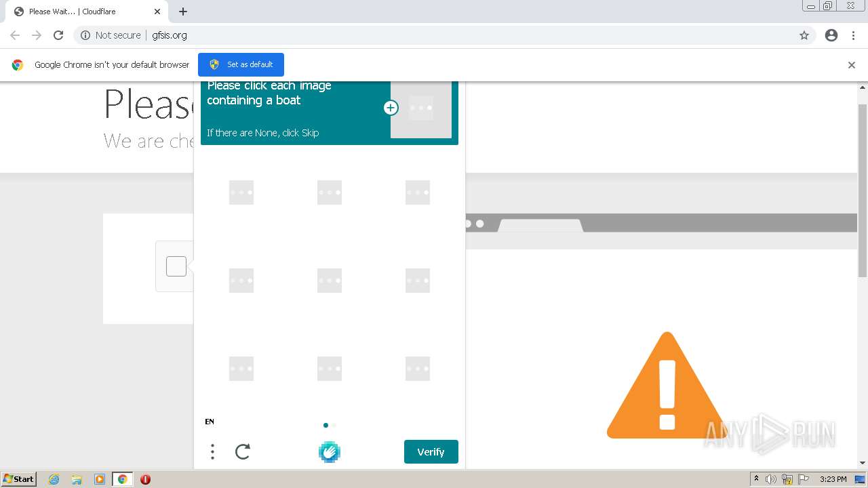Viewport: 868px width, 488px height.
Task: Select top-middle captcha image tile
Action: coord(330,192)
